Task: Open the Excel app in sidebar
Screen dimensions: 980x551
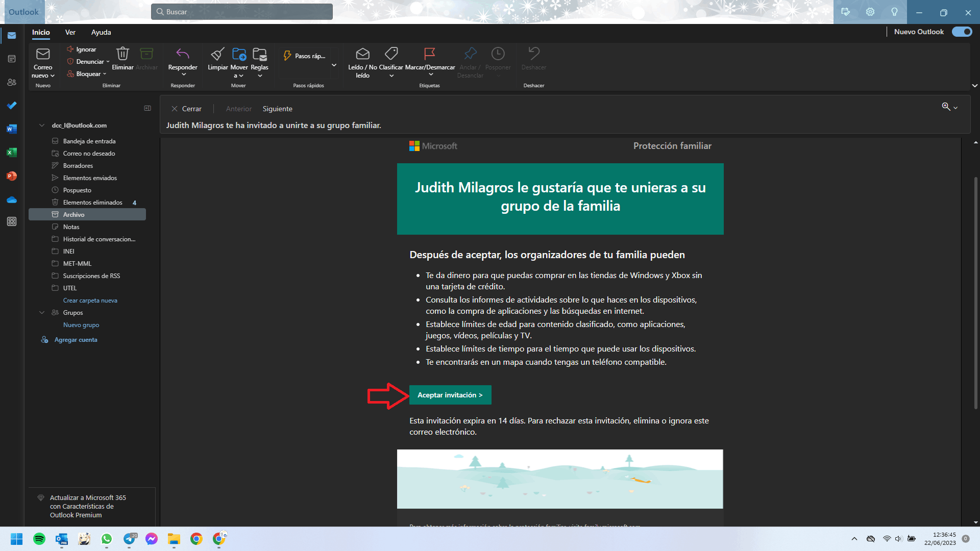Action: (12, 152)
